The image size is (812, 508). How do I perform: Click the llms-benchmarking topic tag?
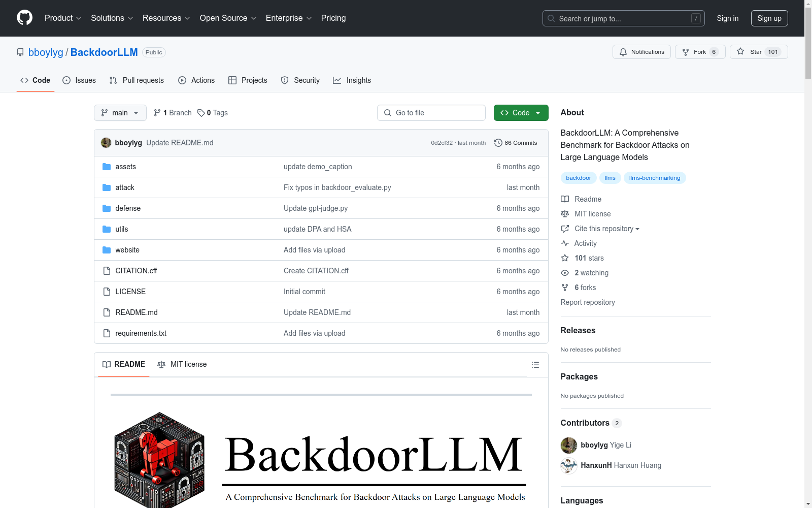coord(655,178)
